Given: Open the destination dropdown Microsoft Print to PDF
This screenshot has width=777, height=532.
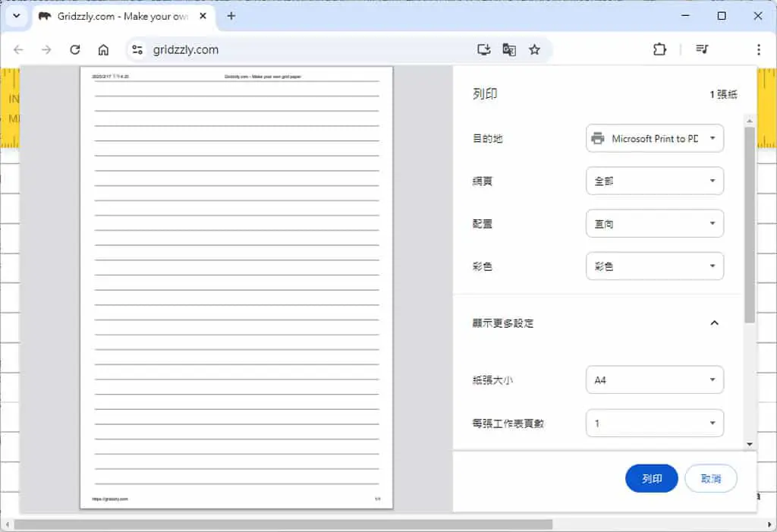Looking at the screenshot, I should (x=655, y=138).
